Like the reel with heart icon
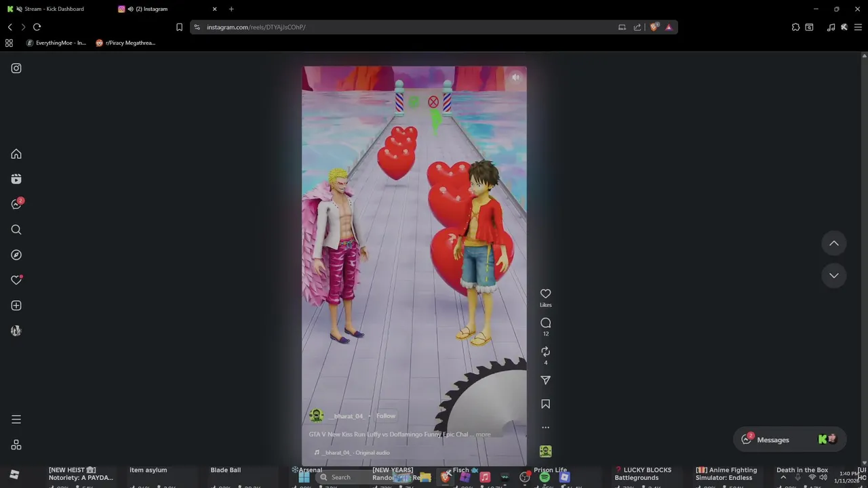The height and width of the screenshot is (488, 868). 545,293
